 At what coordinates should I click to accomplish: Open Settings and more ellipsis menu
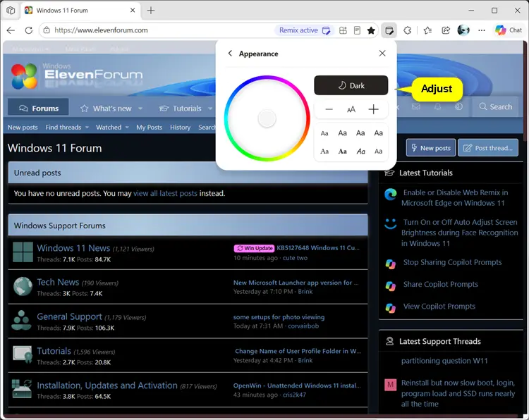click(482, 30)
